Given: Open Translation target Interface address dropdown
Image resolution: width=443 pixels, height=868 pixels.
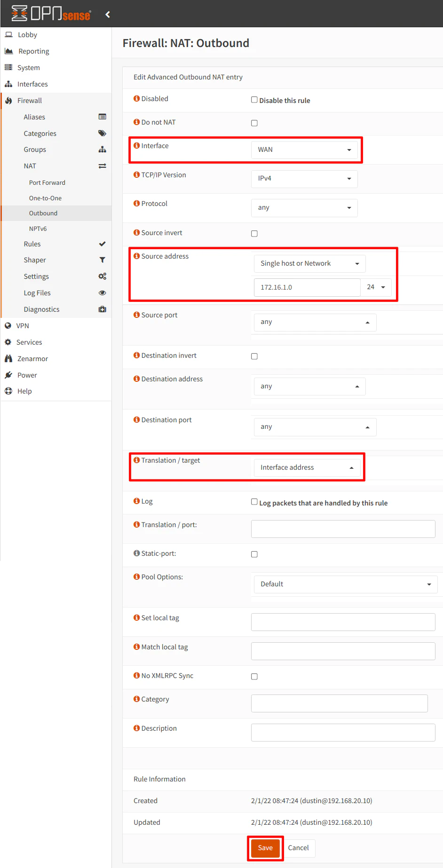Looking at the screenshot, I should click(x=307, y=467).
